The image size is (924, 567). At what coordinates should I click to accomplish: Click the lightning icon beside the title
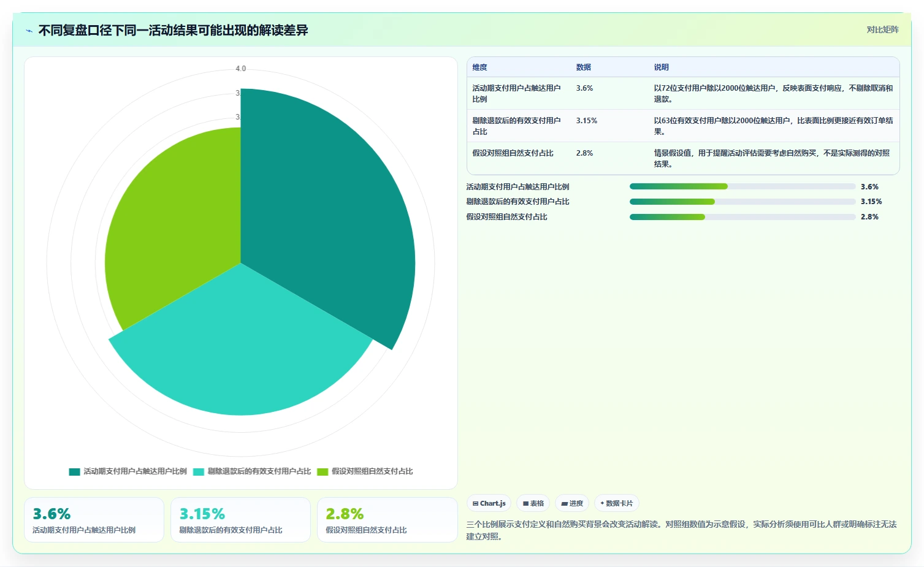coord(29,31)
